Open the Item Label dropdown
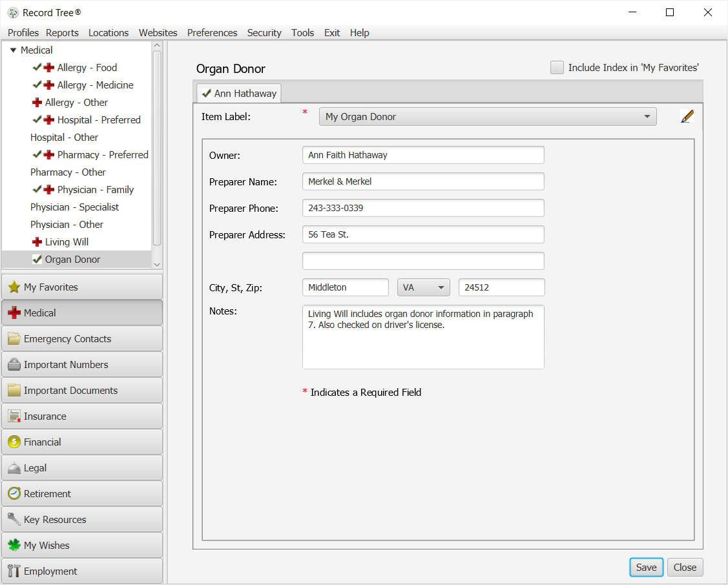 [x=646, y=116]
